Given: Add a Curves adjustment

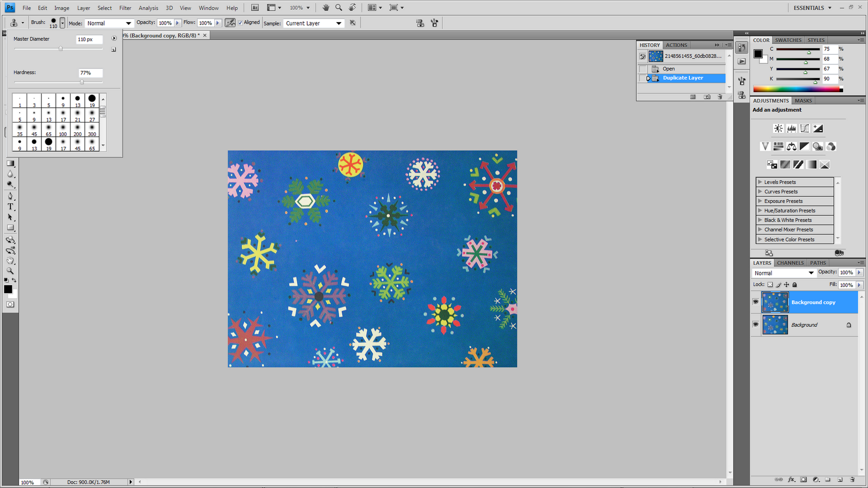Looking at the screenshot, I should pyautogui.click(x=805, y=129).
